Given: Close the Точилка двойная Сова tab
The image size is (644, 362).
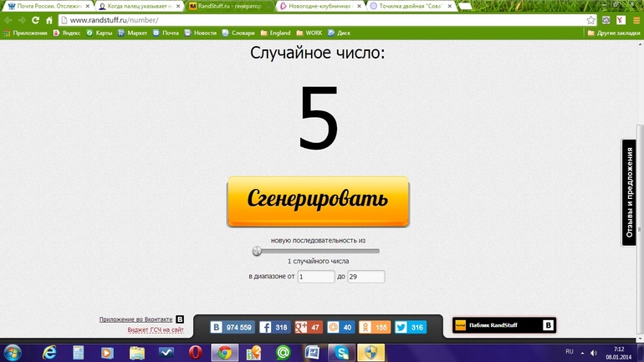Looking at the screenshot, I should coord(450,6).
